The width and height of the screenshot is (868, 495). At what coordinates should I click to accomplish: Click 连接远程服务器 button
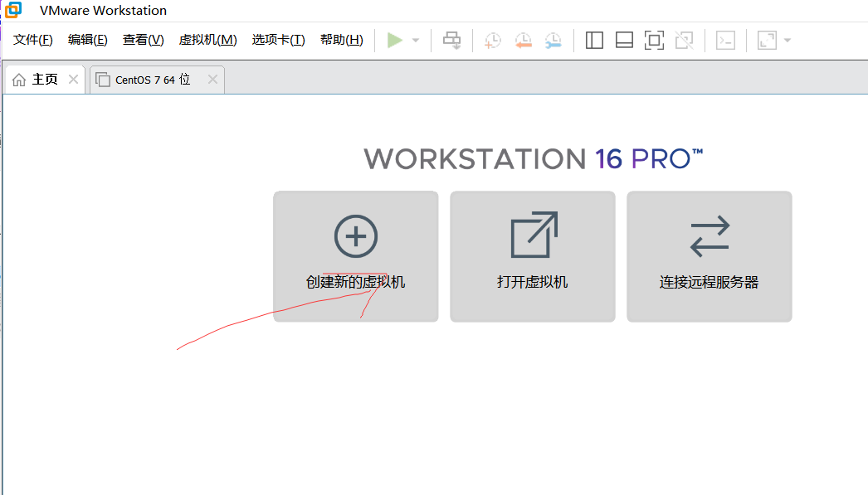tap(710, 257)
